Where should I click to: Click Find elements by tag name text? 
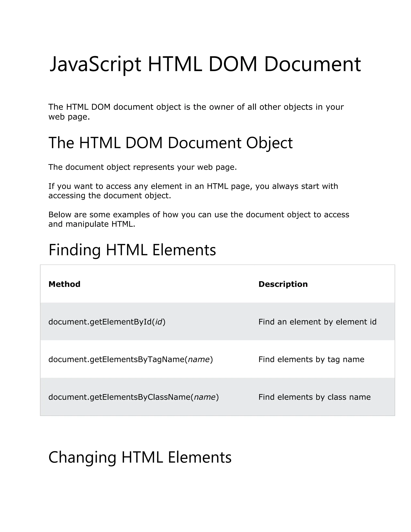(x=311, y=360)
